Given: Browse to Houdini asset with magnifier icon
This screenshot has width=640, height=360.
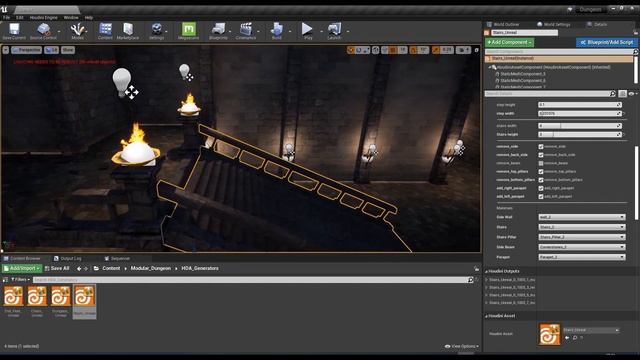Looking at the screenshot, I should tap(574, 338).
